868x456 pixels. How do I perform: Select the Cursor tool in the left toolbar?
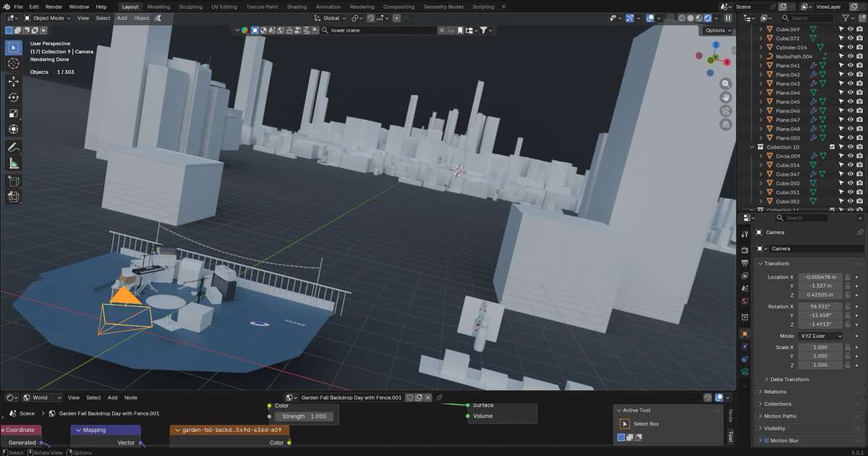(x=13, y=64)
